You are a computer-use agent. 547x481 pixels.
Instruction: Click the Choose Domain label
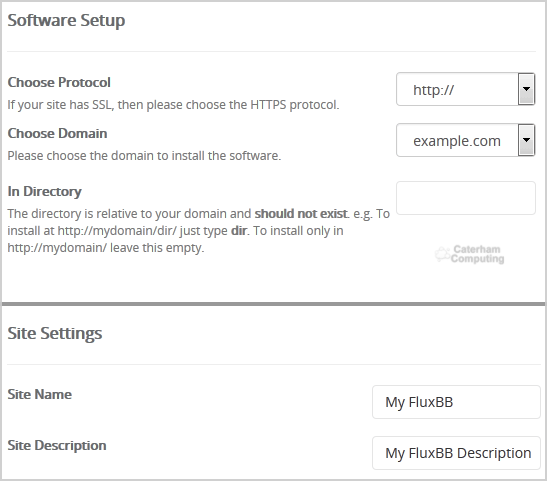click(57, 133)
